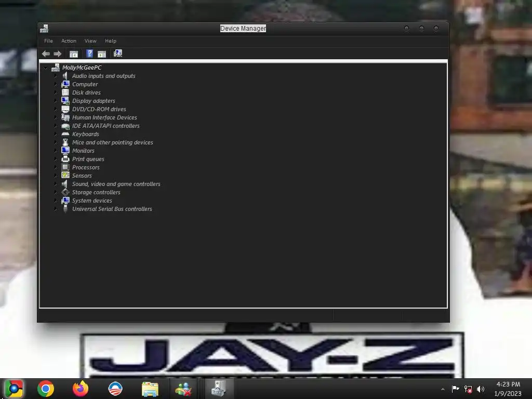The image size is (532, 399).
Task: Click the Monitors category icon
Action: pyautogui.click(x=65, y=151)
